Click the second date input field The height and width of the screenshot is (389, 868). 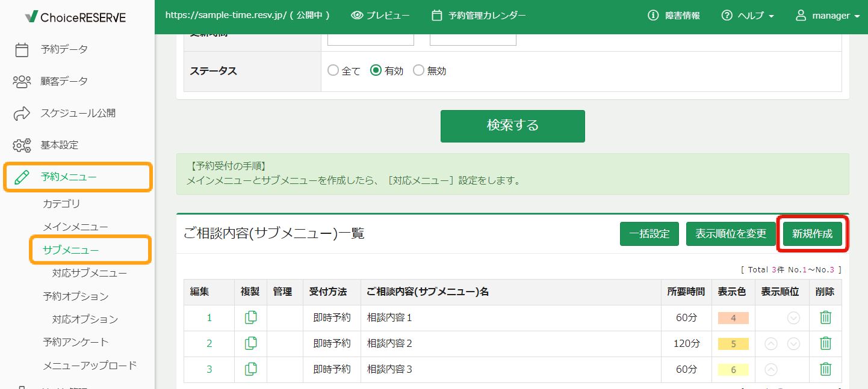point(473,39)
